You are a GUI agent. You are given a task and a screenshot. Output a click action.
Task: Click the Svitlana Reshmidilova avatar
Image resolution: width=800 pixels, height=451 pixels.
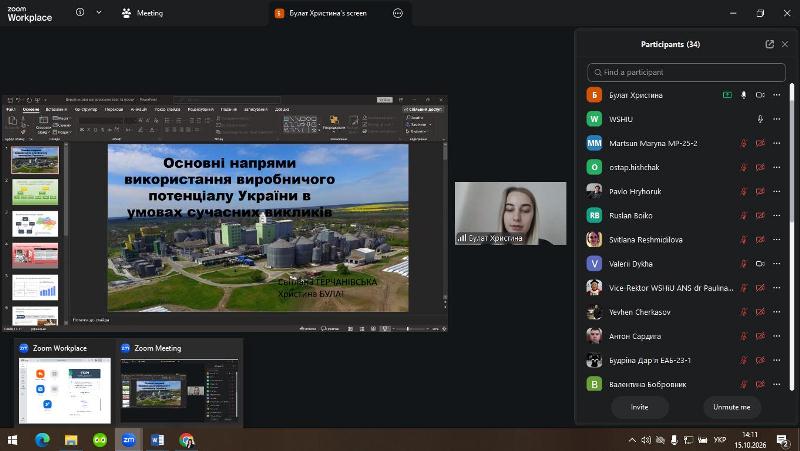coord(594,239)
